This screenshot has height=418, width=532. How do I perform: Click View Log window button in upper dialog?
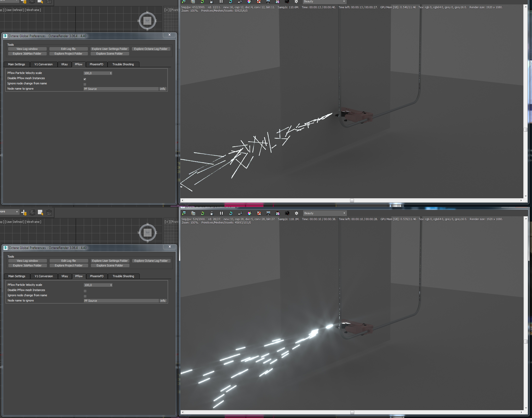[x=27, y=49]
